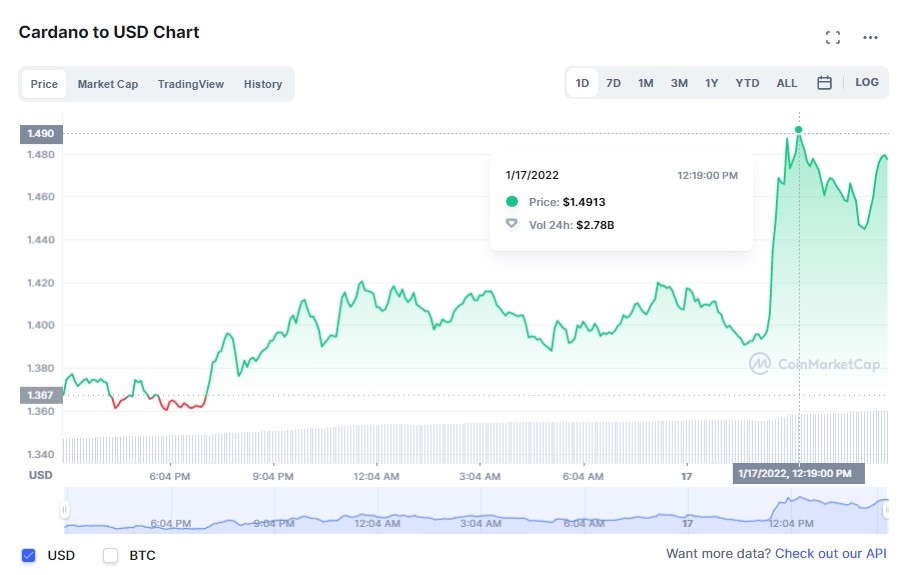This screenshot has height=575, width=902.
Task: Enable the USD currency checkbox
Action: pos(29,555)
